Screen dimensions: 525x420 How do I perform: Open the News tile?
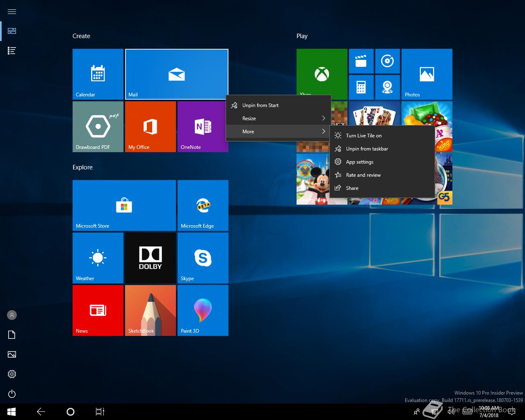98,310
